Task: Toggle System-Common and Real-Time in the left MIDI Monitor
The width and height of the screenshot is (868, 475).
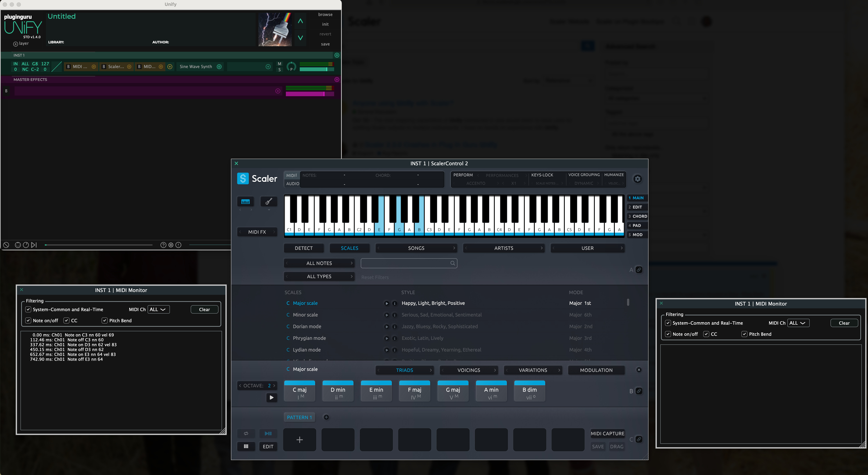Action: [28, 309]
